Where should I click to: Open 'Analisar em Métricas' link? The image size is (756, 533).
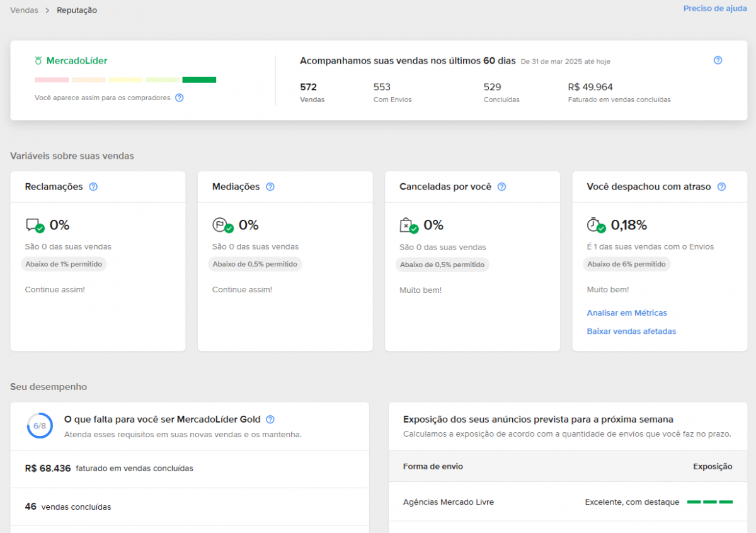pos(627,313)
